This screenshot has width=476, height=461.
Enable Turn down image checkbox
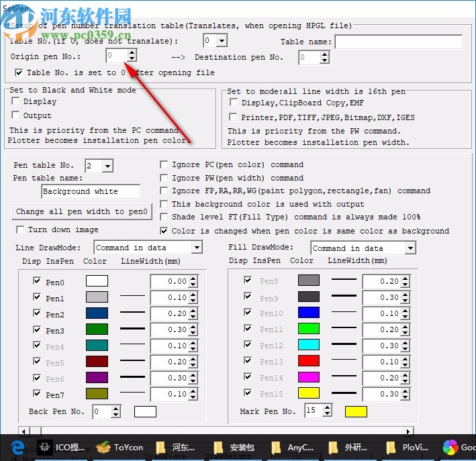click(20, 229)
